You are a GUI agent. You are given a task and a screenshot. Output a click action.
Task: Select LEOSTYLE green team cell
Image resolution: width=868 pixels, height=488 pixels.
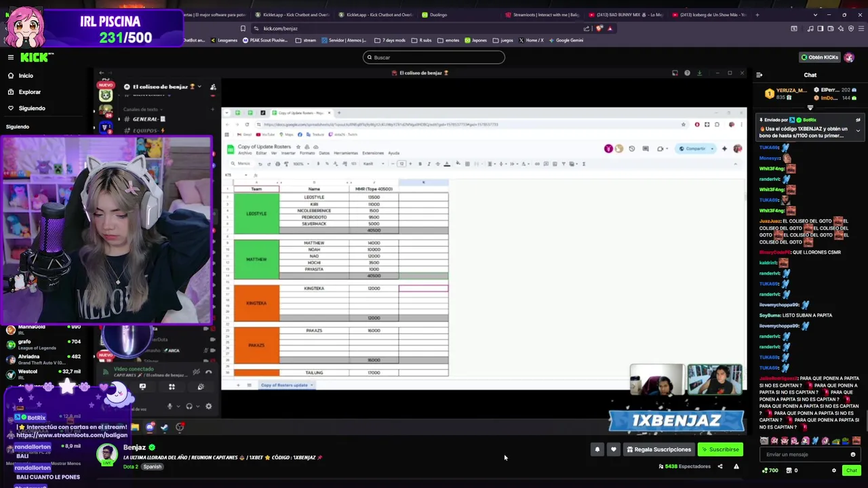[256, 213]
